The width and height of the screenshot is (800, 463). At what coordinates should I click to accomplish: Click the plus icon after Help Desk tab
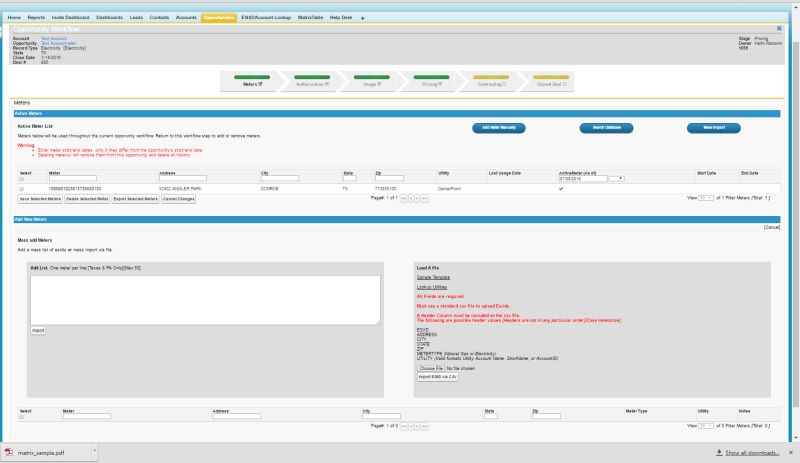362,18
